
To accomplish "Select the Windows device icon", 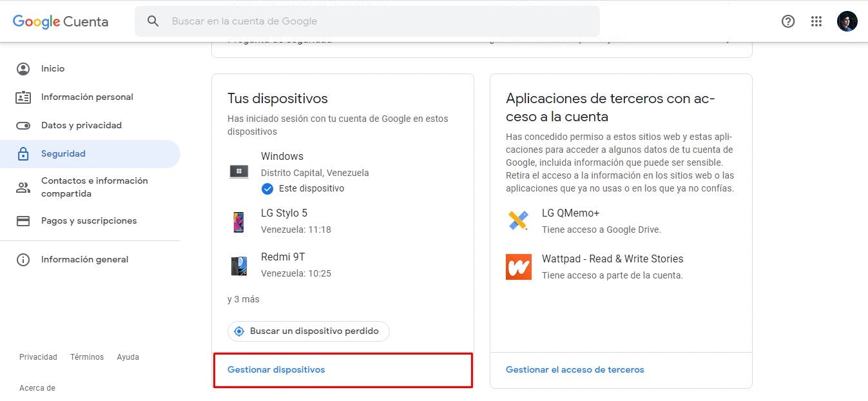I will point(239,171).
